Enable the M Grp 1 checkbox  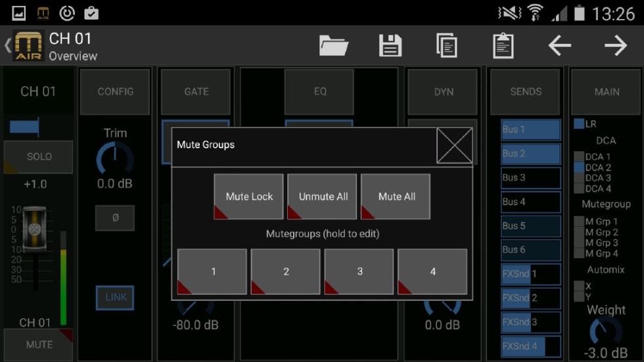[x=579, y=221]
